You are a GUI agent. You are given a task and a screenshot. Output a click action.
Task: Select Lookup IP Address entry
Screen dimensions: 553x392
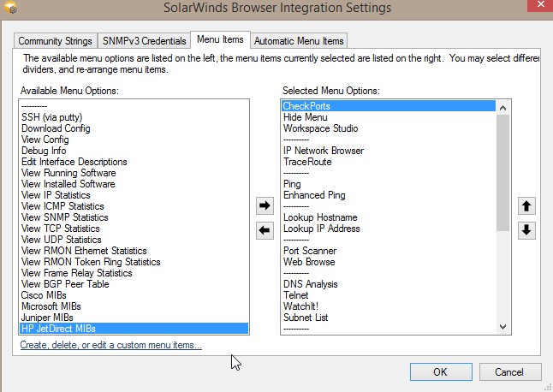click(x=389, y=229)
